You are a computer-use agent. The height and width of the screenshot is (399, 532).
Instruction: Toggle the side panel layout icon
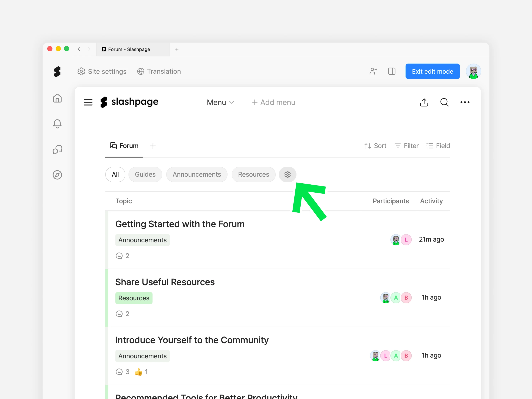pos(392,71)
